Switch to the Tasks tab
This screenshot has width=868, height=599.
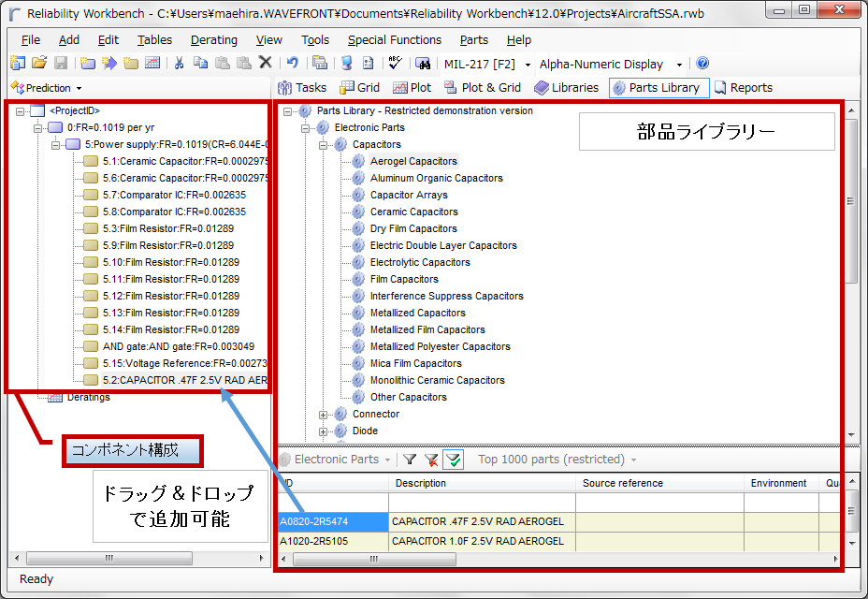tap(302, 88)
